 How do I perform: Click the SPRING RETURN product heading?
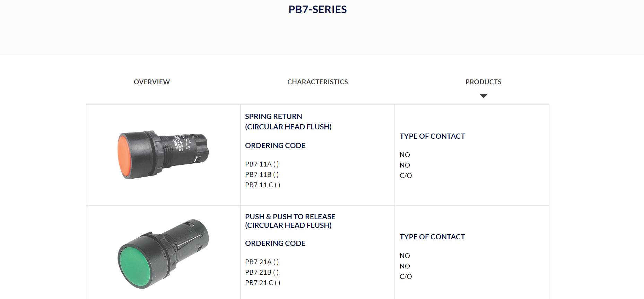273,117
